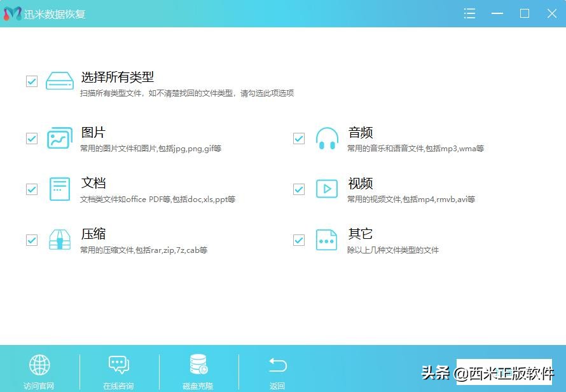Click the 其它 other files icon
This screenshot has width=566, height=392.
[326, 240]
